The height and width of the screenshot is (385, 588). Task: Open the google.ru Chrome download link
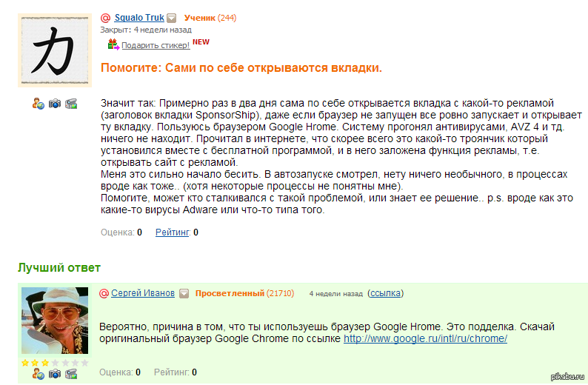[425, 338]
